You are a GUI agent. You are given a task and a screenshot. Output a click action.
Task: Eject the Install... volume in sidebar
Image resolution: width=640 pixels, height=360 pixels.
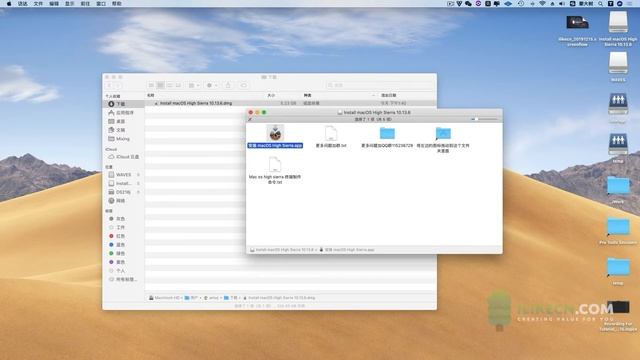[138, 183]
